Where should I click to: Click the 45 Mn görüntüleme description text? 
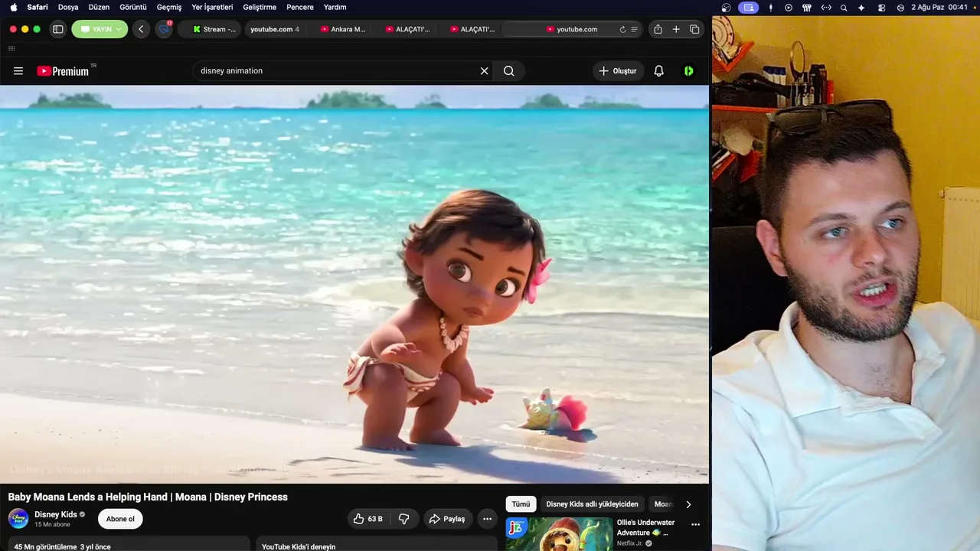(63, 546)
